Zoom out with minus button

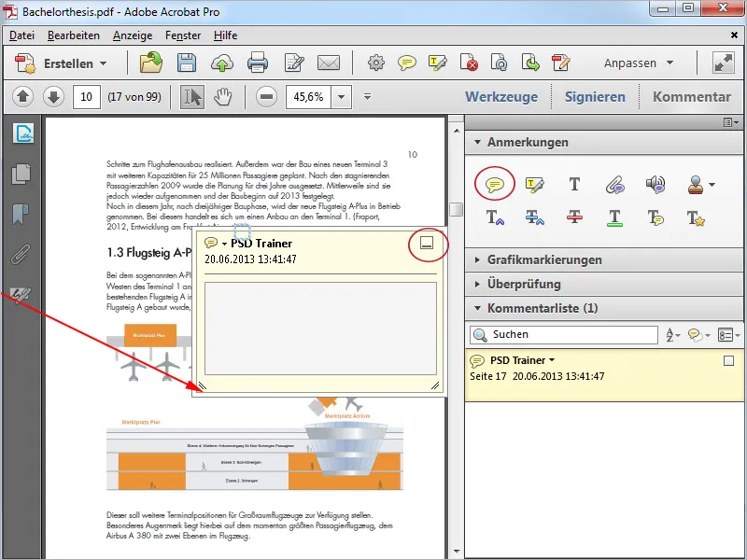266,97
